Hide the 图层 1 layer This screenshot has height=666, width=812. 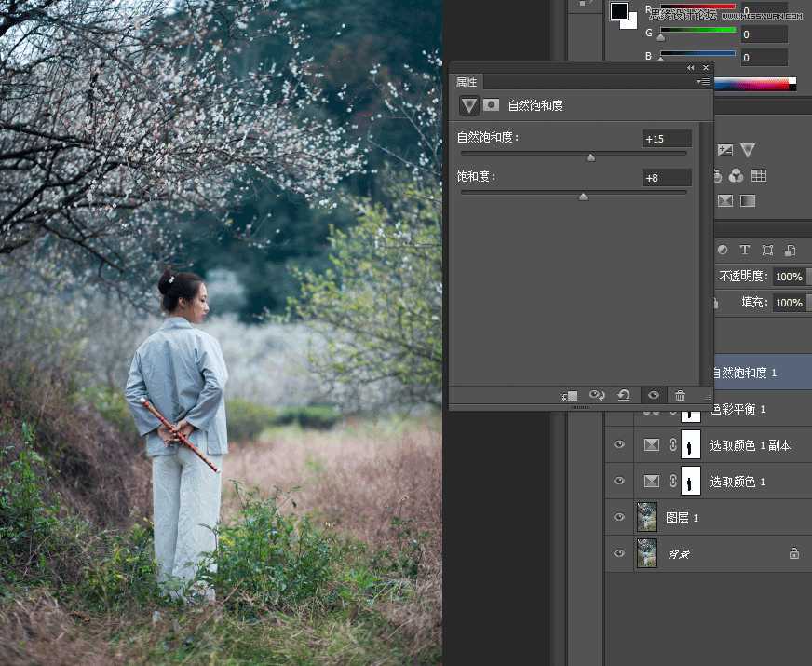point(618,517)
